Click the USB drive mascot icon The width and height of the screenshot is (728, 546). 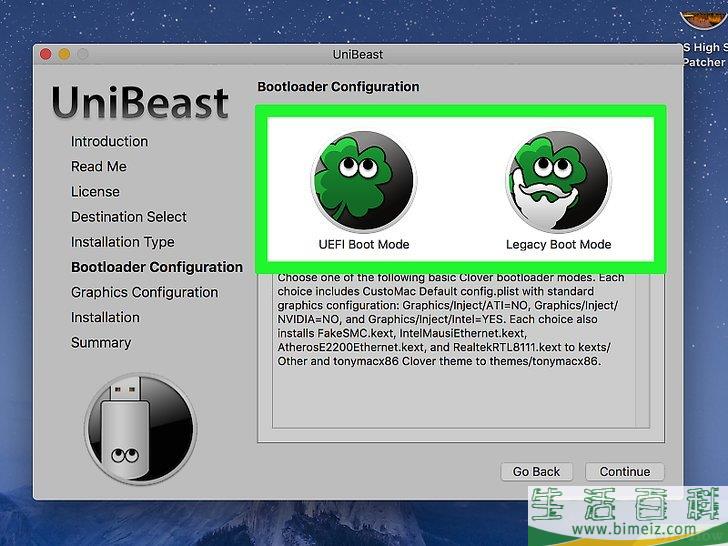[141, 429]
